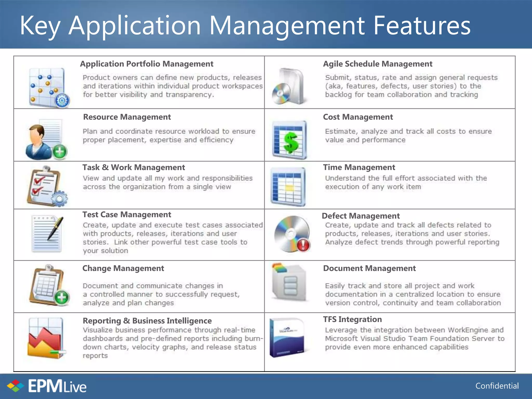
Task: Select the Reporting & Business Intelligence heading
Action: 147,321
